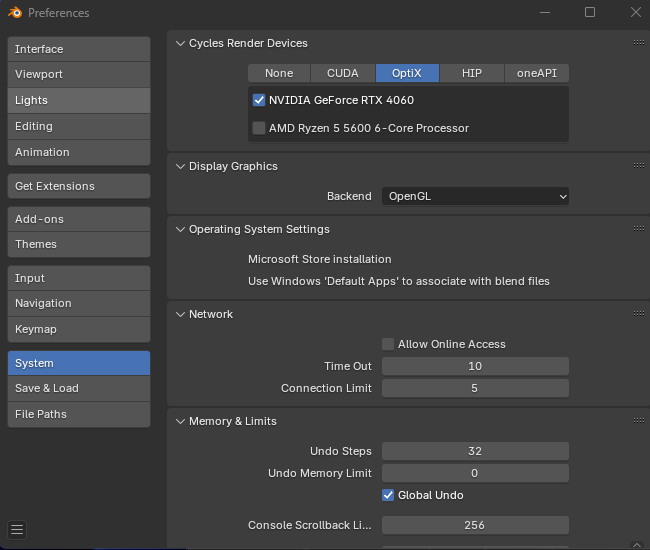Screen dimensions: 650x550
Task: Grab the Display Graphics panel grip icon
Action: click(x=638, y=166)
